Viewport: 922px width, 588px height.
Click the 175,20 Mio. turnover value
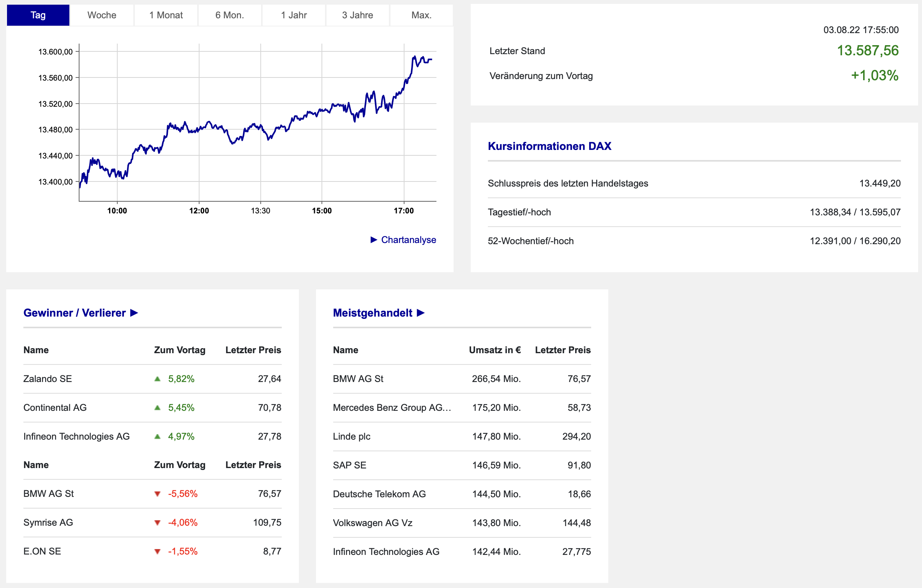click(496, 408)
